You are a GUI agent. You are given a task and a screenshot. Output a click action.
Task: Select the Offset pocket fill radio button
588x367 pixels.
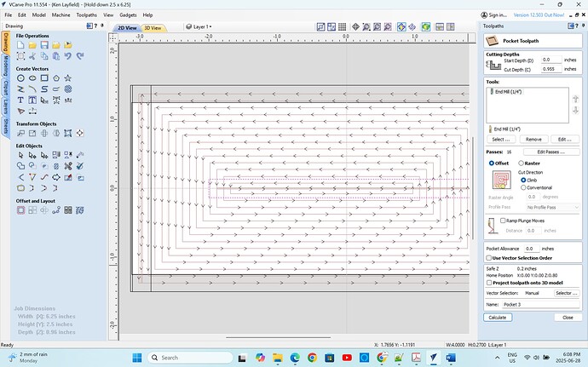[491, 163]
